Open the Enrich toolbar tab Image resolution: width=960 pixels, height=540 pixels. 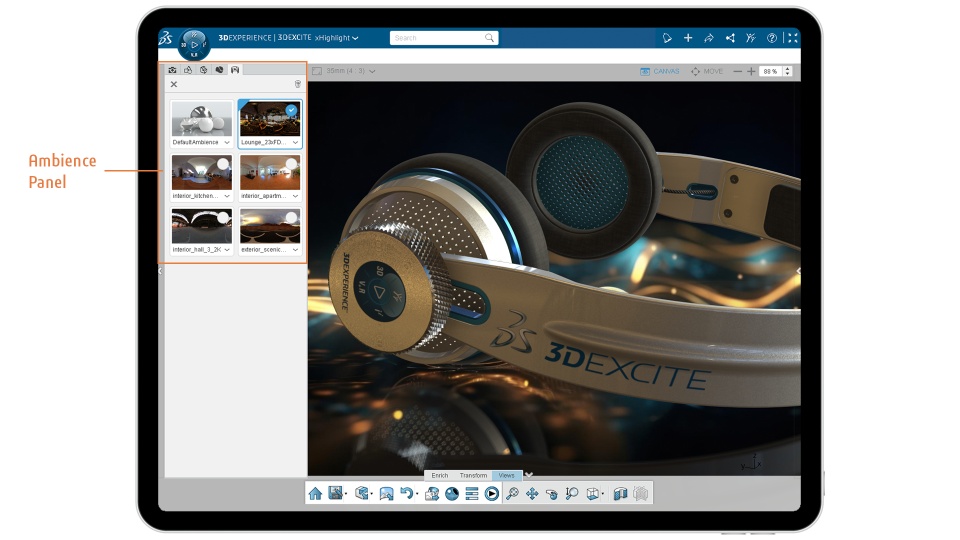pyautogui.click(x=440, y=475)
